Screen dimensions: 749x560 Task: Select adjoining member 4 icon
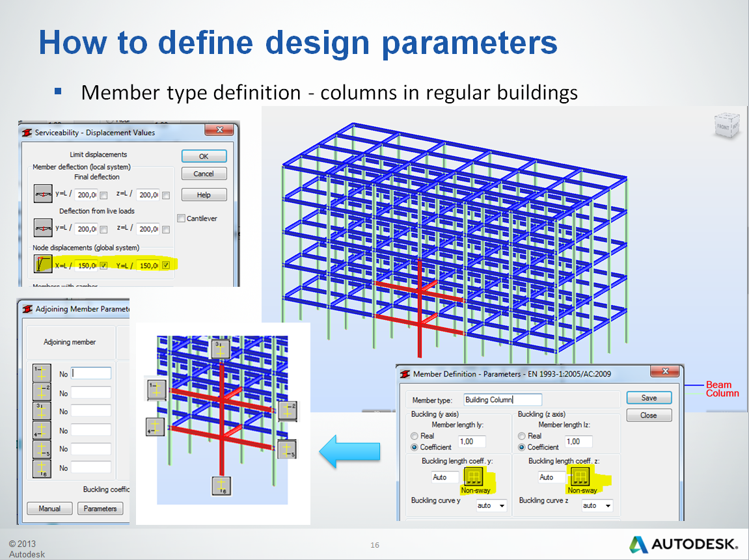point(42,430)
